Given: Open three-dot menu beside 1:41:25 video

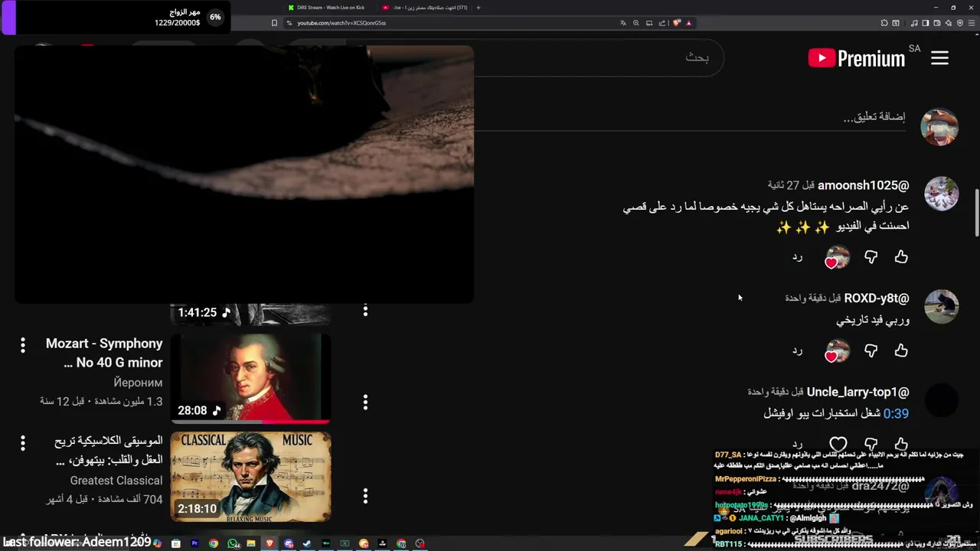Looking at the screenshot, I should tap(365, 311).
